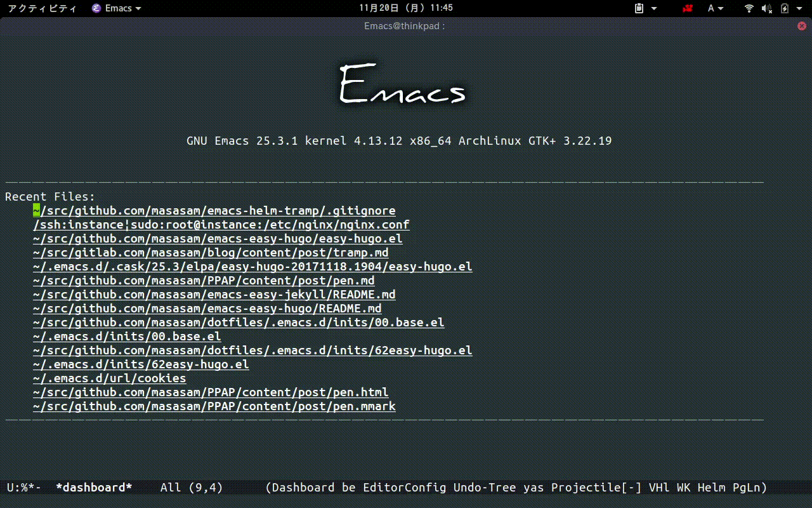Screen dimensions: 812x508
Task: Open ~/.emacs.d/url/cookies
Action: click(110, 378)
